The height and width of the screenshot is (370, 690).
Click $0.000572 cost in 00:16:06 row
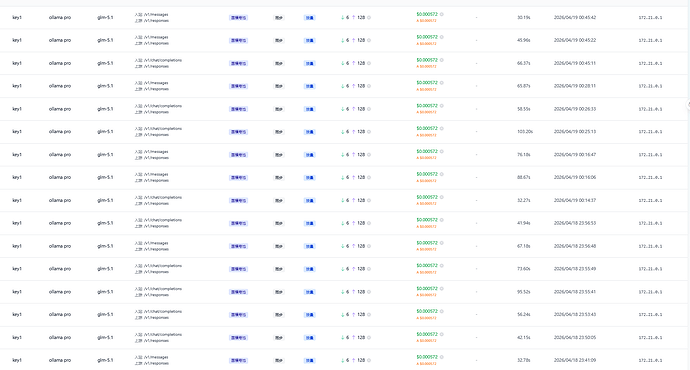pyautogui.click(x=427, y=175)
